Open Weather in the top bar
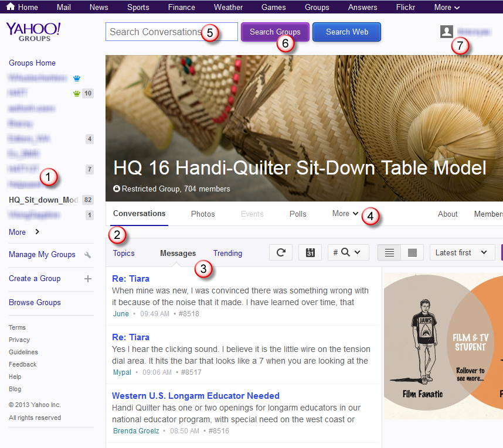The image size is (503, 448). [228, 7]
